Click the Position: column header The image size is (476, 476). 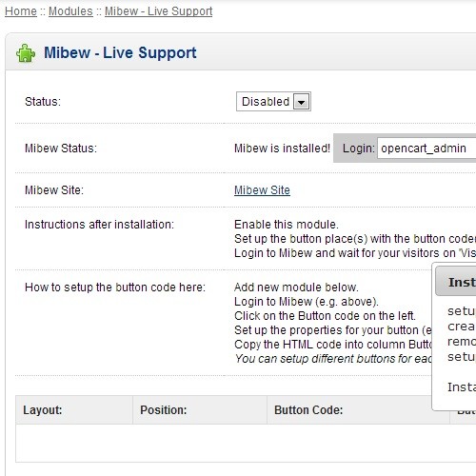tap(200, 410)
